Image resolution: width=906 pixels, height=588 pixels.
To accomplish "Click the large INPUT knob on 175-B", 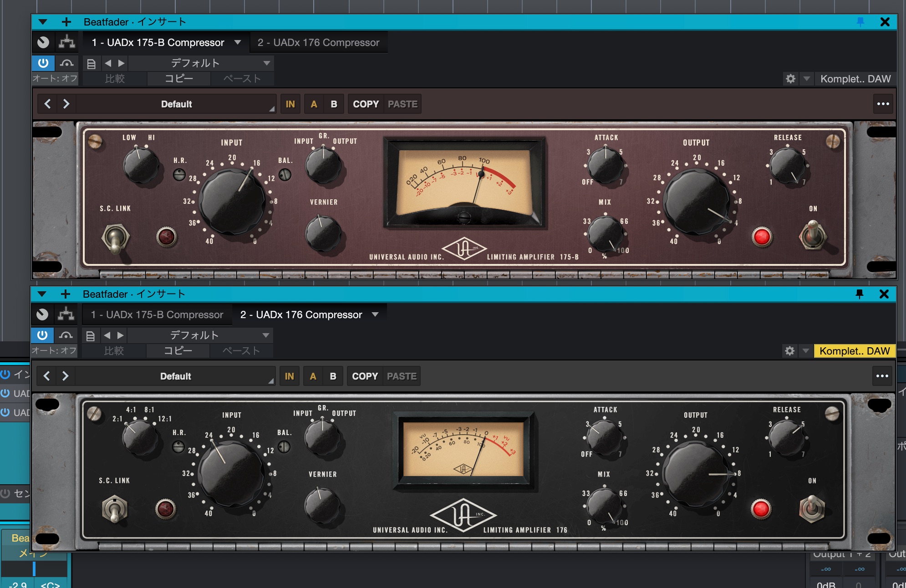I will (233, 201).
